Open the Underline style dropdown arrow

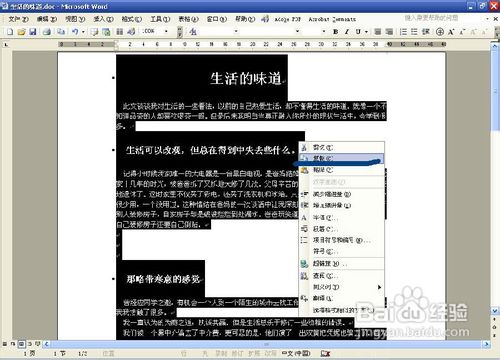tap(366, 32)
